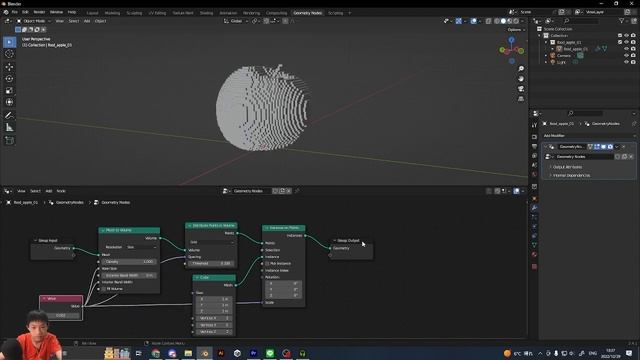
Task: Toggle modifier show in render camera button
Action: click(x=610, y=147)
